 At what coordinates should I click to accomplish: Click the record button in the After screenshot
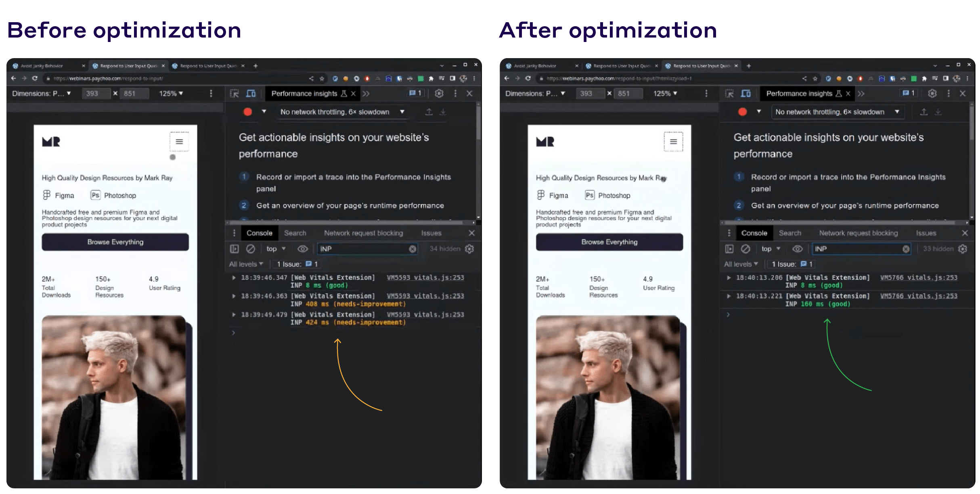(743, 112)
